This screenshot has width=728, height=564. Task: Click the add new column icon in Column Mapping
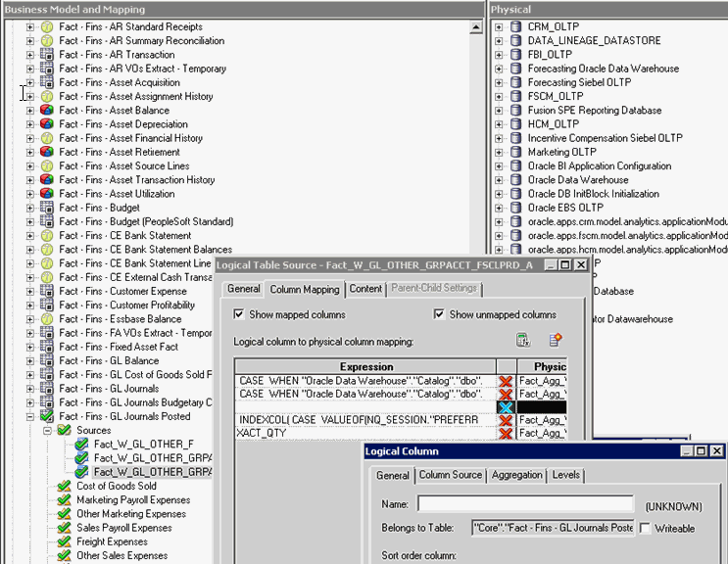pos(556,340)
